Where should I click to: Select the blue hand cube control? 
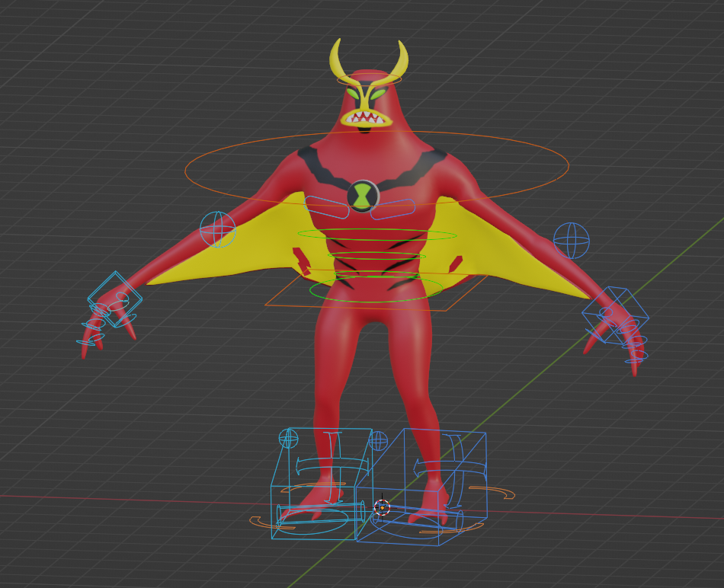616,315
